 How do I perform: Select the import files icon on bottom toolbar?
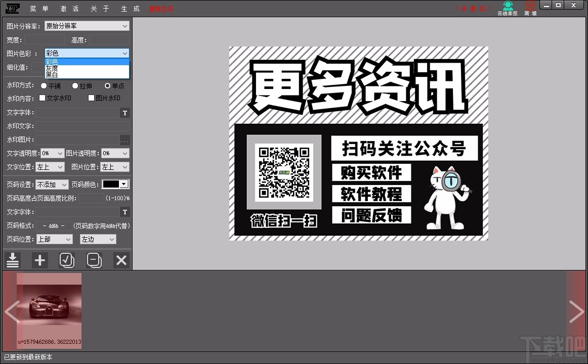pos(13,260)
